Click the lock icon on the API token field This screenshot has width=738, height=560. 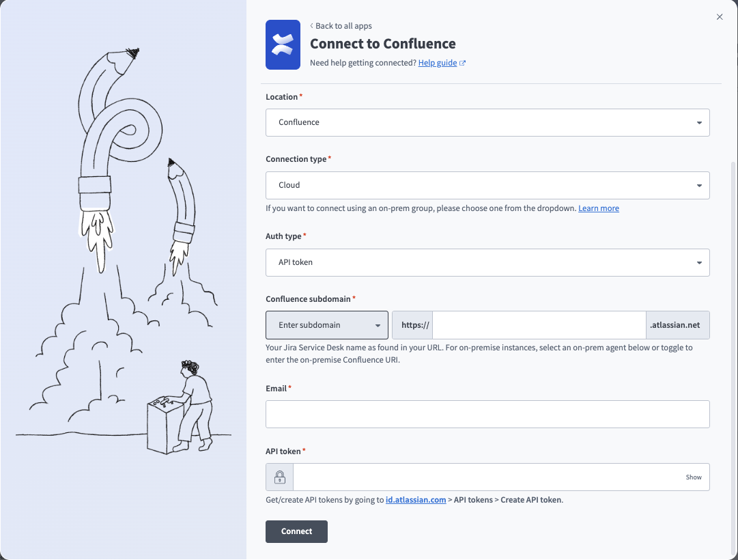(279, 477)
